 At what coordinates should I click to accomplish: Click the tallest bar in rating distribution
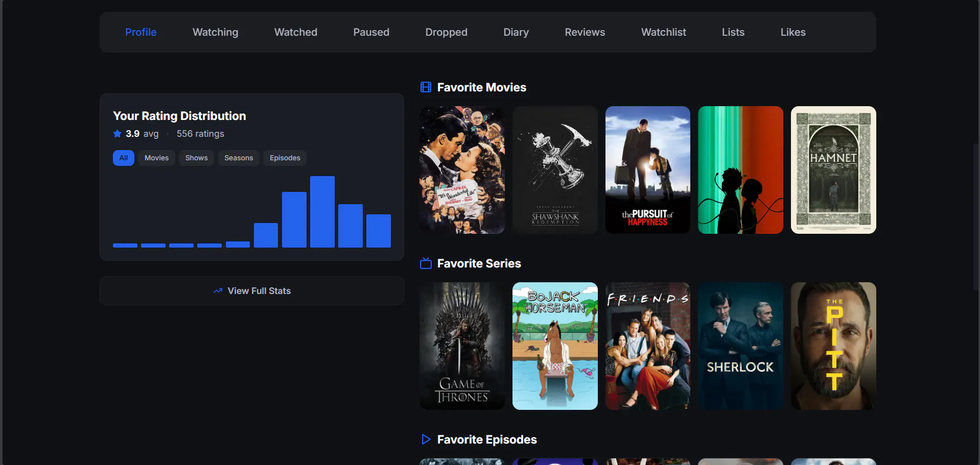[322, 212]
